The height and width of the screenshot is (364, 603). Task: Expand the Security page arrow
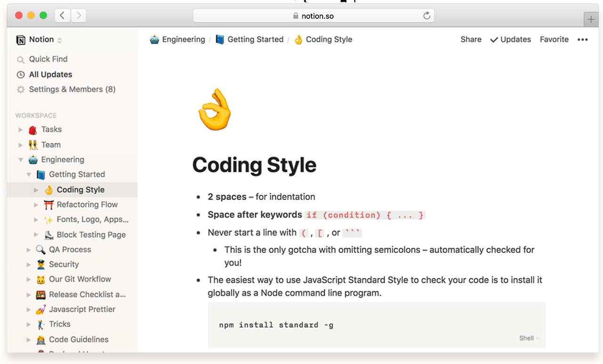click(29, 265)
